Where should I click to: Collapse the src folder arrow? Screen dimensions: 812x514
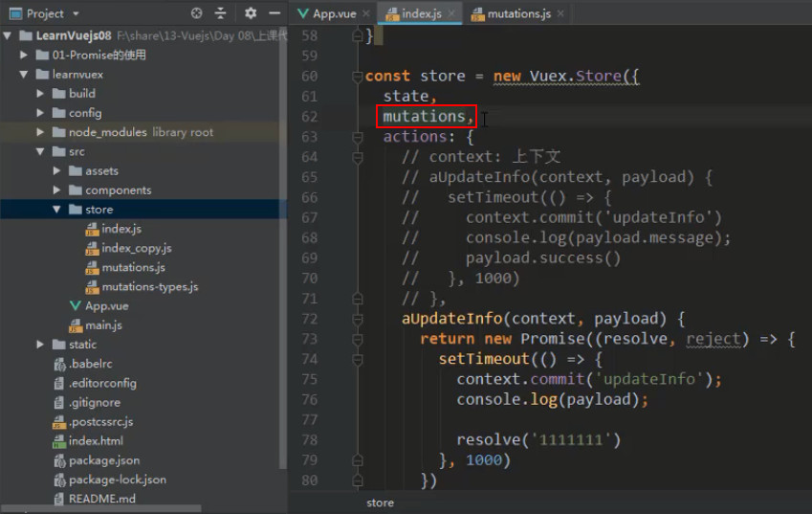[40, 151]
